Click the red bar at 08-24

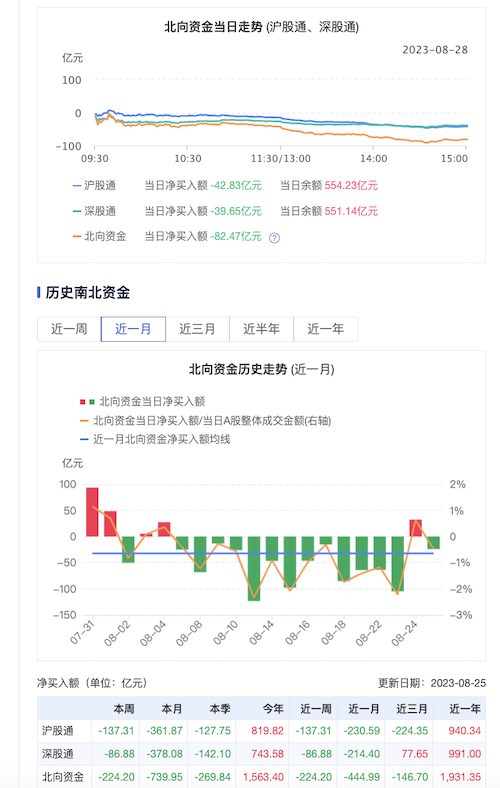tap(416, 528)
